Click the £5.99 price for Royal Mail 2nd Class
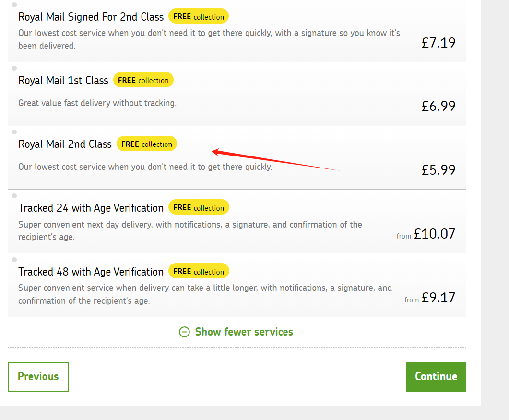This screenshot has width=509, height=420. point(438,170)
